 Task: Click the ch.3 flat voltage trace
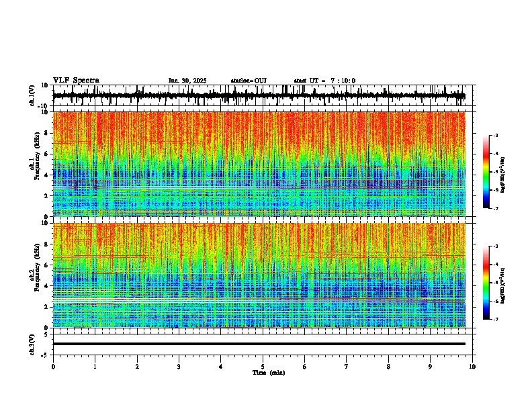click(259, 344)
